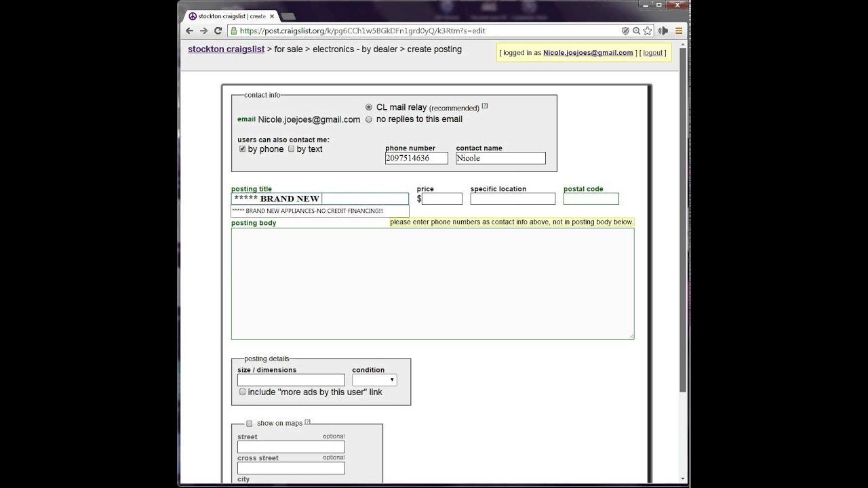Image resolution: width=868 pixels, height=488 pixels.
Task: Pick the BRAND NEW APPLIANCES autocomplete suggestion
Action: (320, 211)
